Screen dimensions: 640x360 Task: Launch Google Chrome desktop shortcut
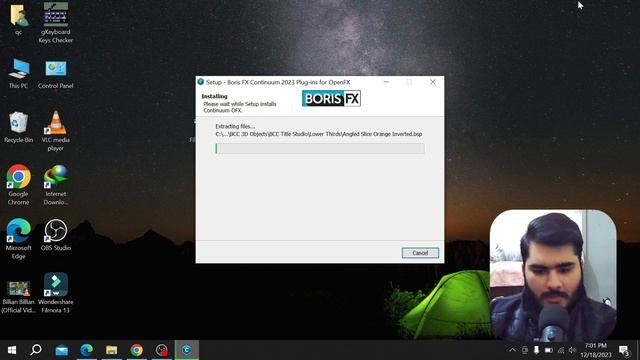[18, 184]
